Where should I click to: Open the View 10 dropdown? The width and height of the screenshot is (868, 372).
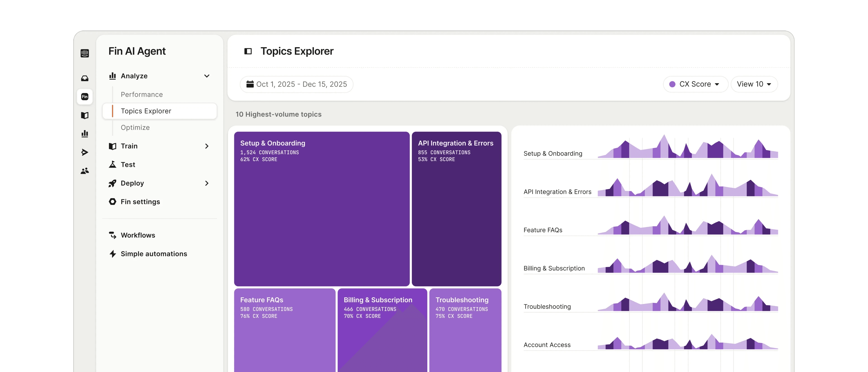pos(754,84)
